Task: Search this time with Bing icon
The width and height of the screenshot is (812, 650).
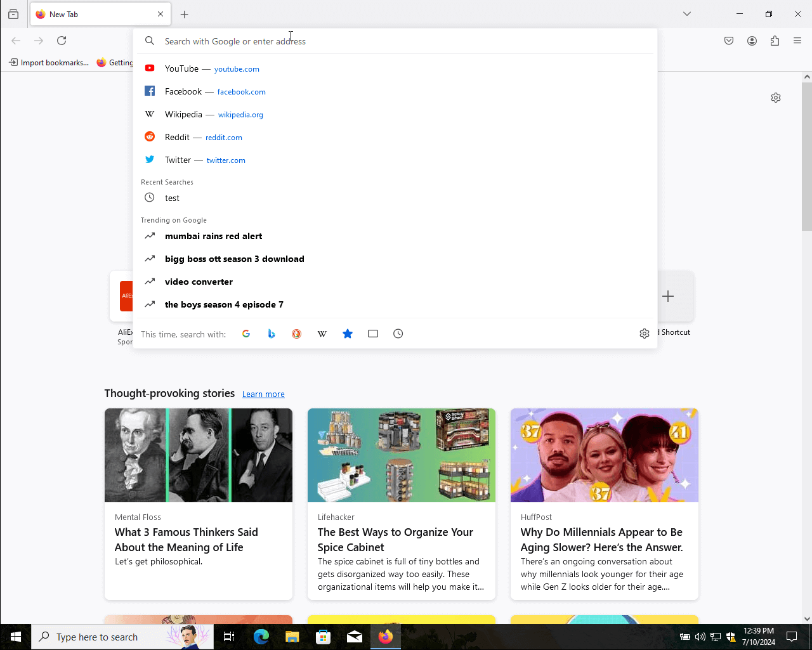Action: click(272, 334)
